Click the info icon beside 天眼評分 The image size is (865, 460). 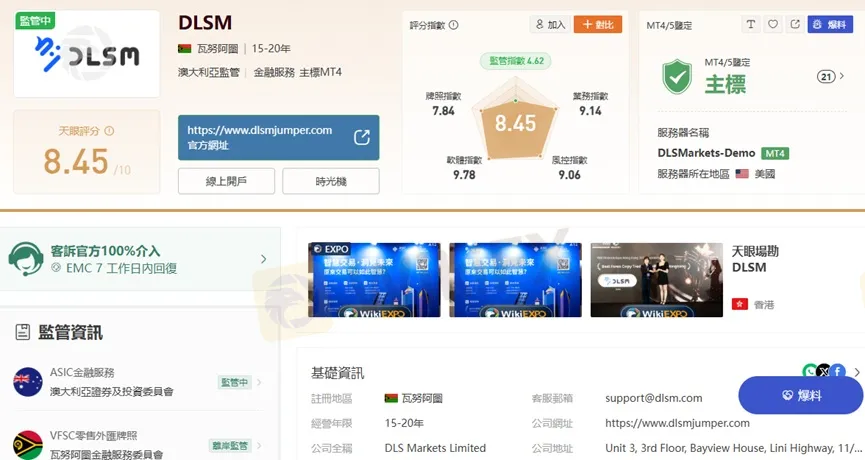click(109, 131)
